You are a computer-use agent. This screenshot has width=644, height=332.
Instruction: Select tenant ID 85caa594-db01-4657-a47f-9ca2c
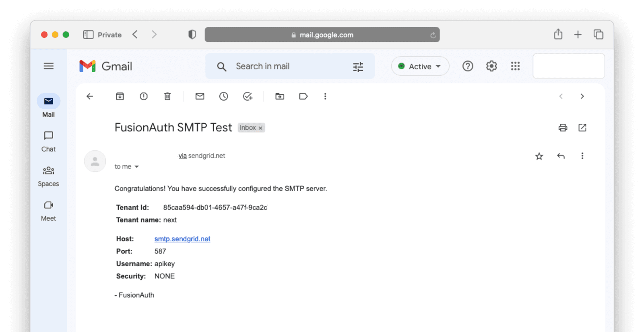click(x=215, y=207)
